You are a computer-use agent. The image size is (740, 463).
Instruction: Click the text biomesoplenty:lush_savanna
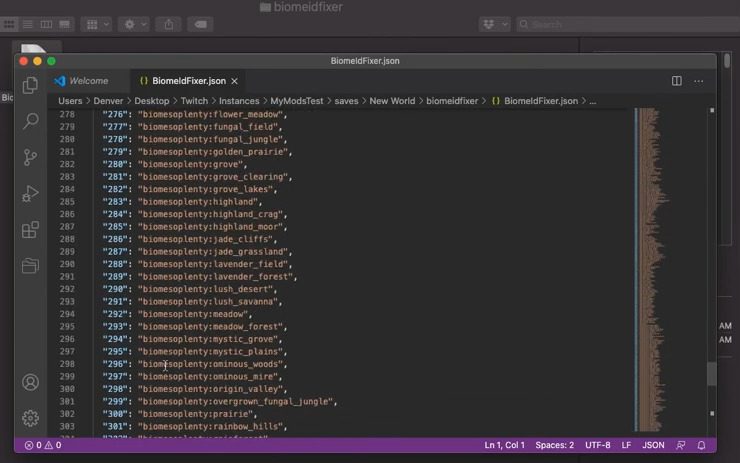(210, 302)
